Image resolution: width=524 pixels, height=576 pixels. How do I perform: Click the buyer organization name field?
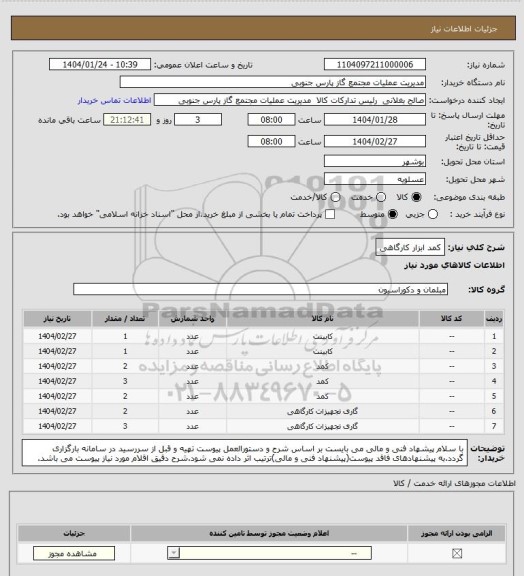pos(273,82)
